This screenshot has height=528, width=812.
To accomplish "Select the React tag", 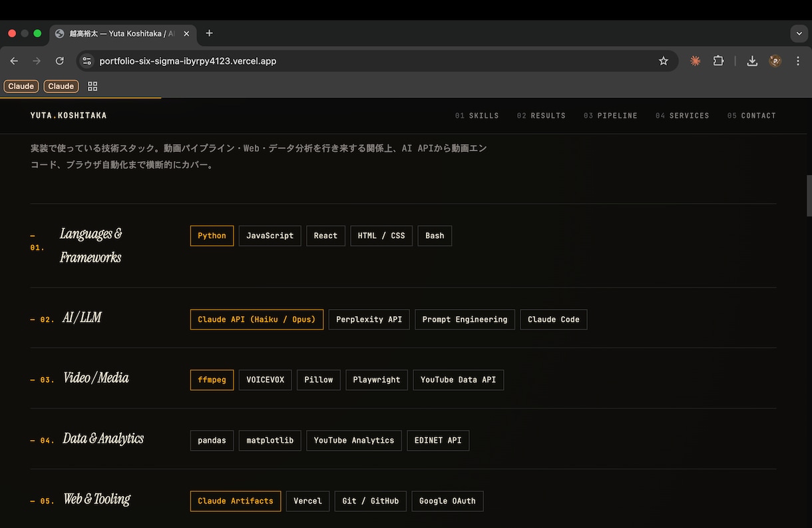I will (325, 236).
